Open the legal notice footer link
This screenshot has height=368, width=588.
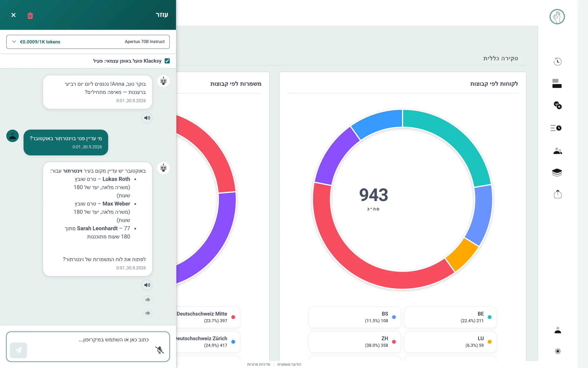289,364
